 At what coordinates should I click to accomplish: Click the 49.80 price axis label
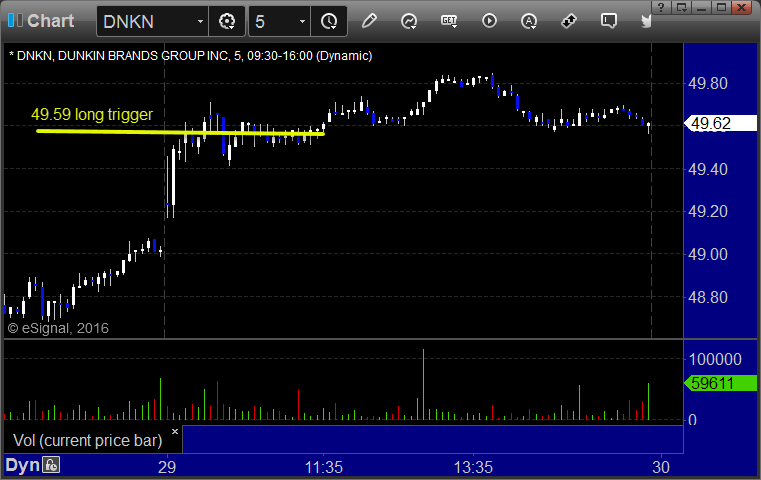pyautogui.click(x=708, y=83)
